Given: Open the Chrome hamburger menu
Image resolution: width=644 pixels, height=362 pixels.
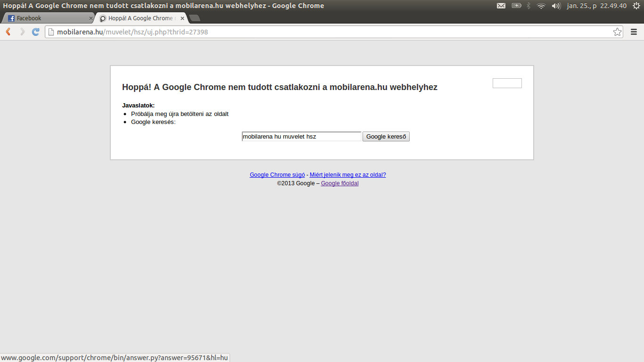Looking at the screenshot, I should [x=634, y=32].
